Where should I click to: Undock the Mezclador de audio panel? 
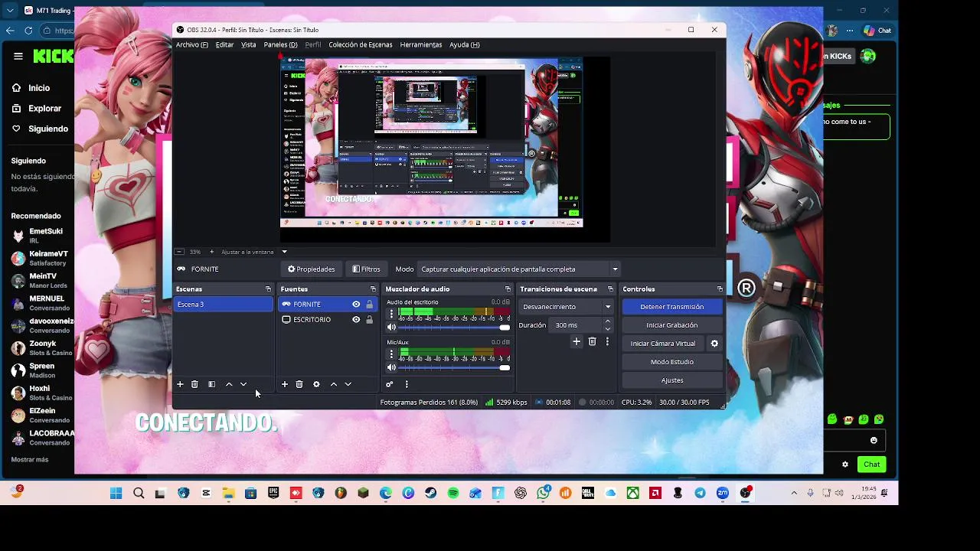tap(508, 289)
